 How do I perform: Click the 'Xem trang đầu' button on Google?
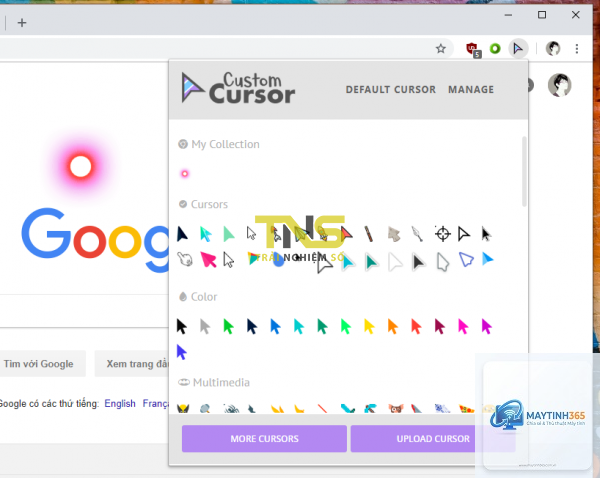132,364
